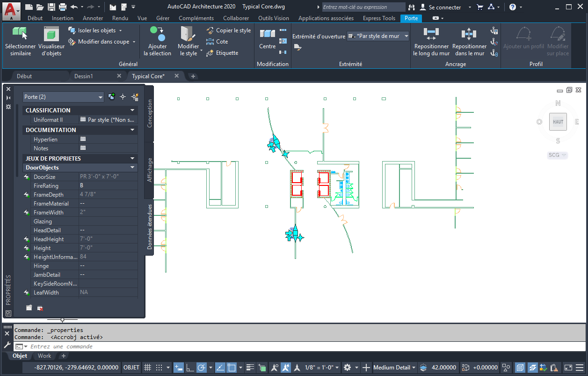
Task: Click Se connecter sign-in button
Action: click(x=440, y=7)
